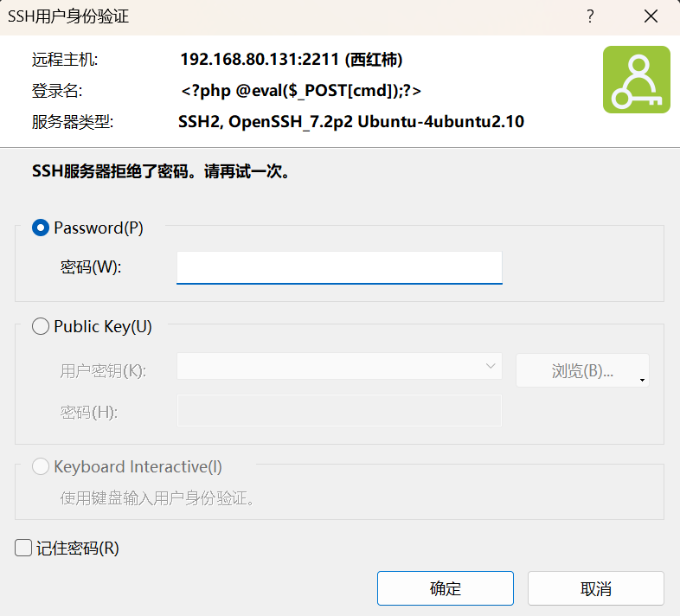Click the 密码(H): label
The height and width of the screenshot is (616, 680).
tap(89, 412)
